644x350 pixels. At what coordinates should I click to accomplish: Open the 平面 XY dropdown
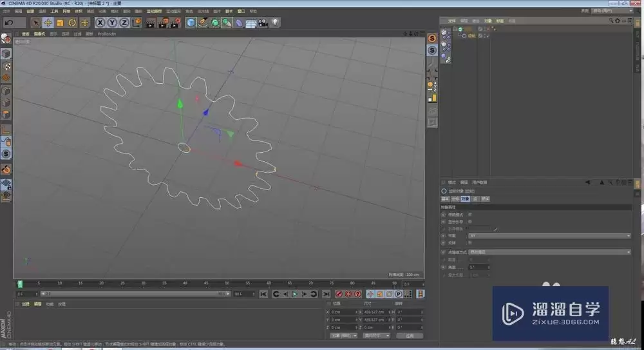[549, 236]
